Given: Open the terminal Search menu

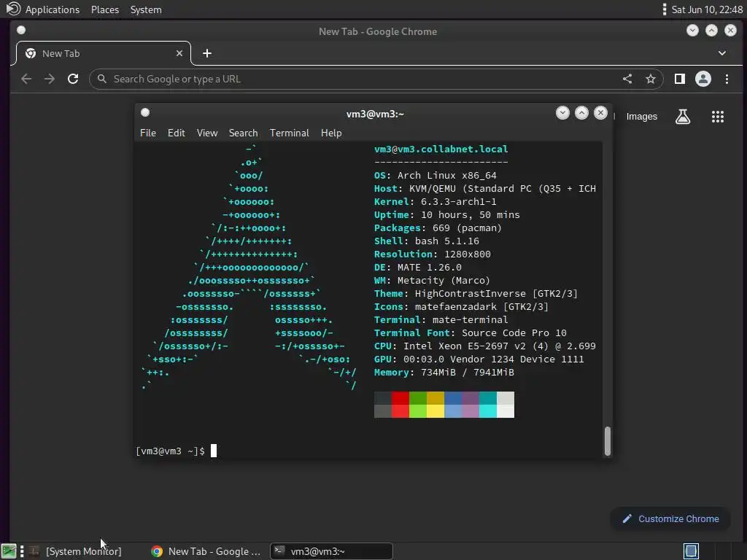Looking at the screenshot, I should pos(244,133).
